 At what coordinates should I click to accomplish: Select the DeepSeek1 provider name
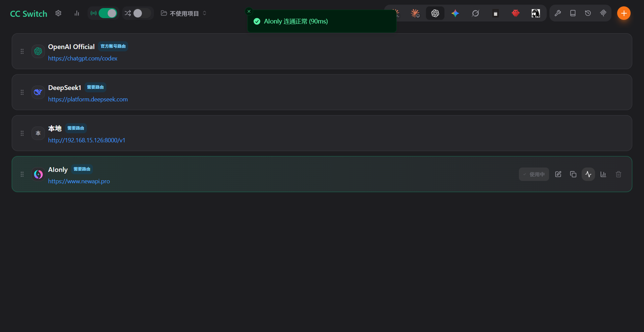65,88
